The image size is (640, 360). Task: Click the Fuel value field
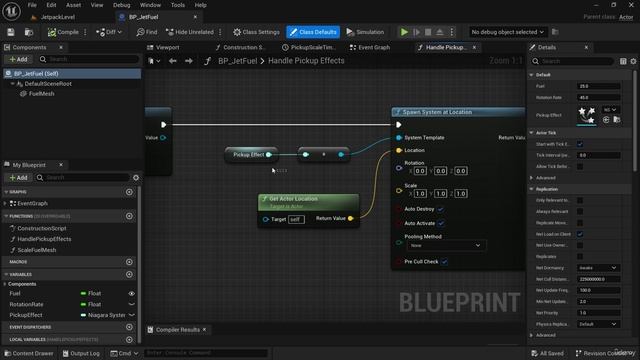pos(598,86)
